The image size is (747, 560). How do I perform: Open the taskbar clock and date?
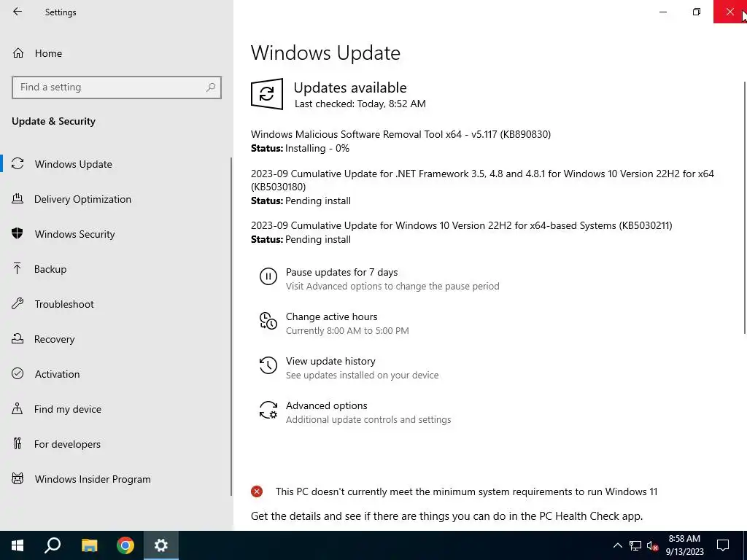coord(684,545)
